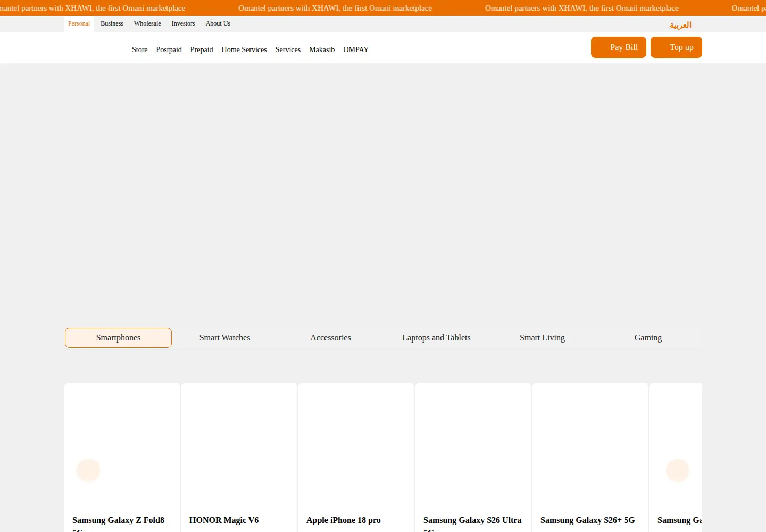Screen dimensions: 766x532
Task: Select the Laptops and Tablets tab
Action: tap(436, 338)
